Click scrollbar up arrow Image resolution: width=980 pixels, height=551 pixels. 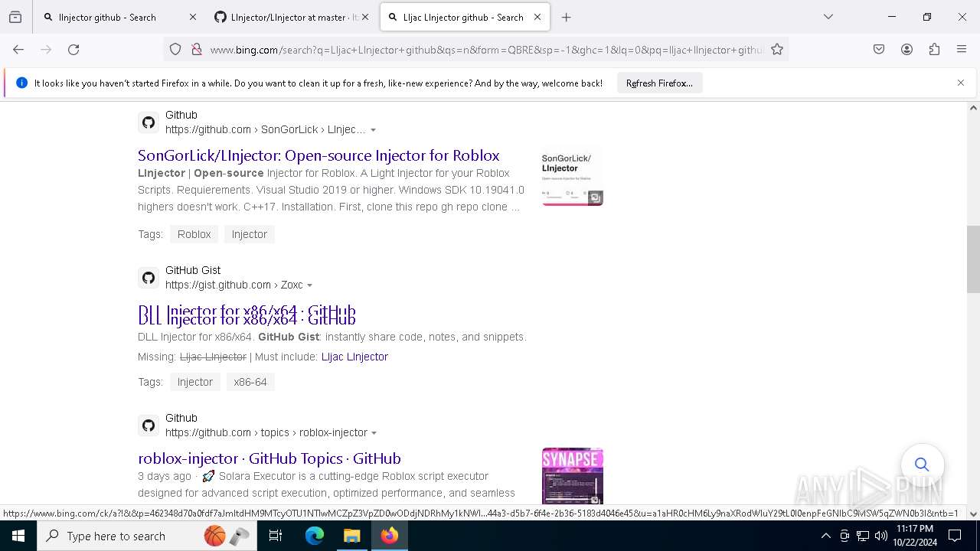(x=973, y=108)
